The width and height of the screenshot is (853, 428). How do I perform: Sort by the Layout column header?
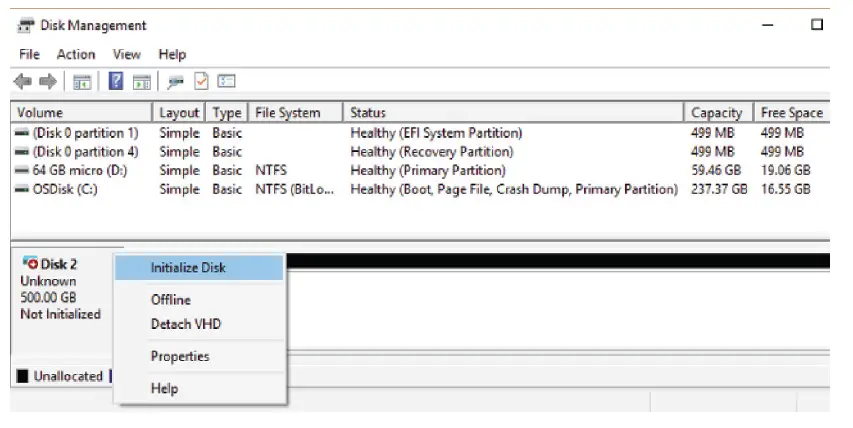[179, 113]
